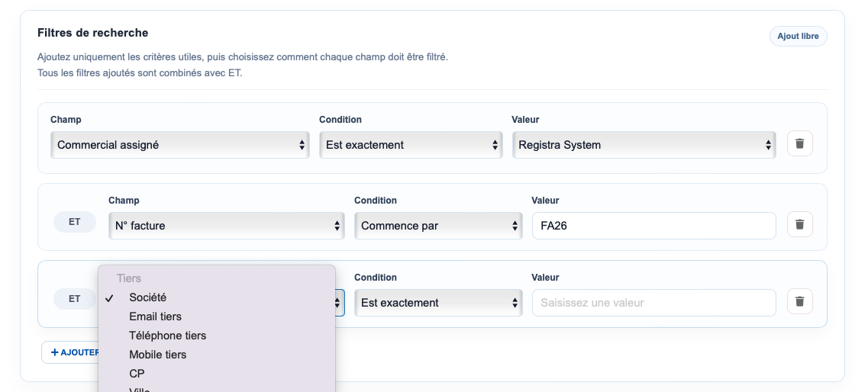
Task: Open the third row's Est exactement condition dropdown
Action: 438,303
